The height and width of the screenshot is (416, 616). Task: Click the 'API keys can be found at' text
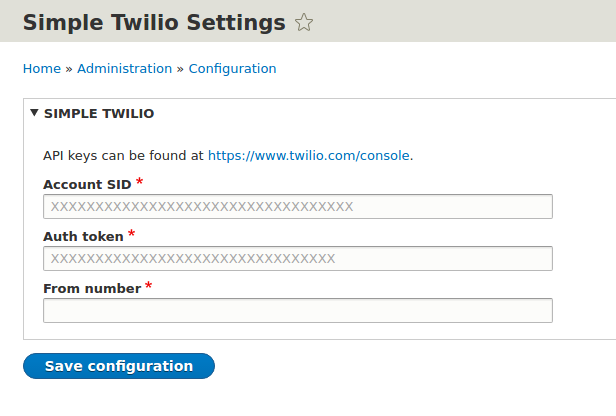(123, 156)
